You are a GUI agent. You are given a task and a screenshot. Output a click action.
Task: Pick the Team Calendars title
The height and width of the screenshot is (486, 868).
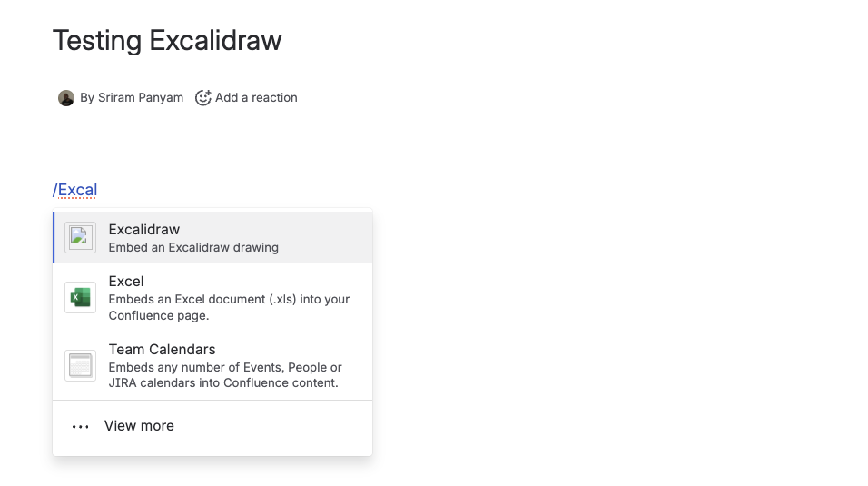(162, 350)
